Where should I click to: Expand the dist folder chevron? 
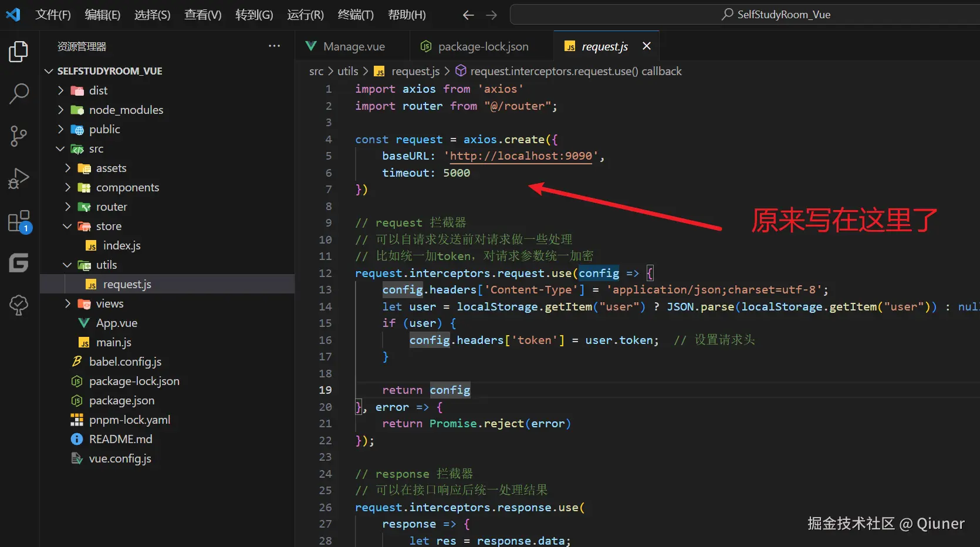point(60,90)
